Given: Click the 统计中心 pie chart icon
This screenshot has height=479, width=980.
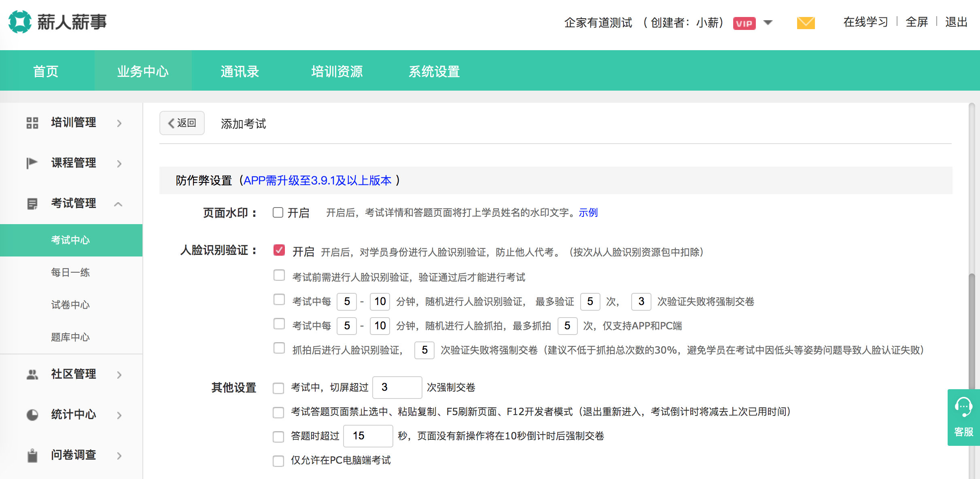Looking at the screenshot, I should 32,415.
